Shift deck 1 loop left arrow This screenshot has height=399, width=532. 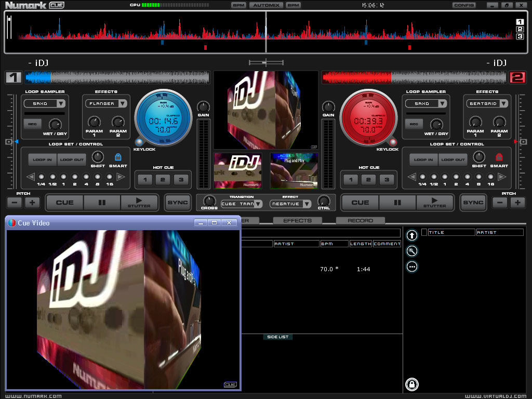point(31,177)
